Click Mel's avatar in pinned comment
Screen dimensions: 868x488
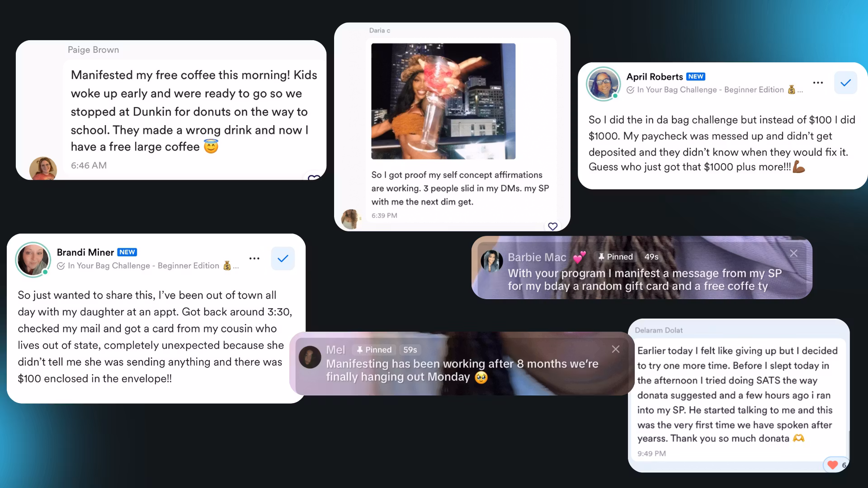(310, 357)
